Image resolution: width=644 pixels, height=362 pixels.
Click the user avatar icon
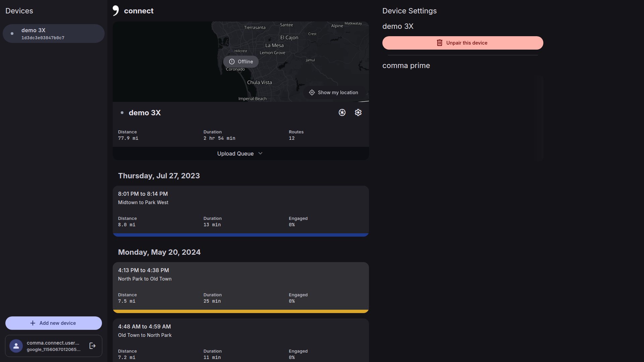[16, 346]
